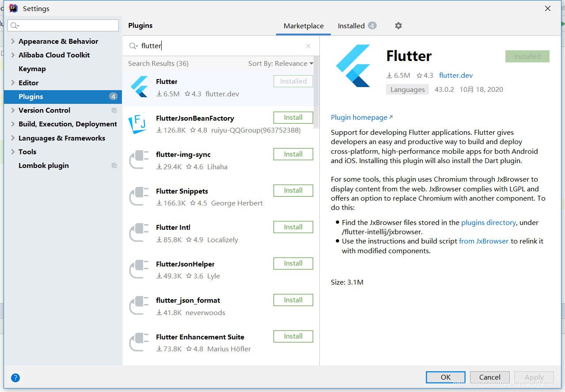
Task: Click the Version Control project-level icon
Action: (x=114, y=110)
